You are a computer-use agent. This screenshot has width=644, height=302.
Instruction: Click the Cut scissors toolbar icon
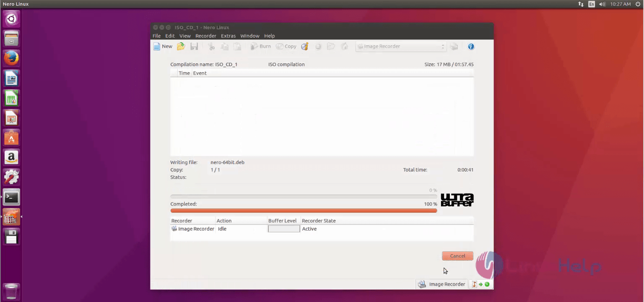click(x=211, y=47)
